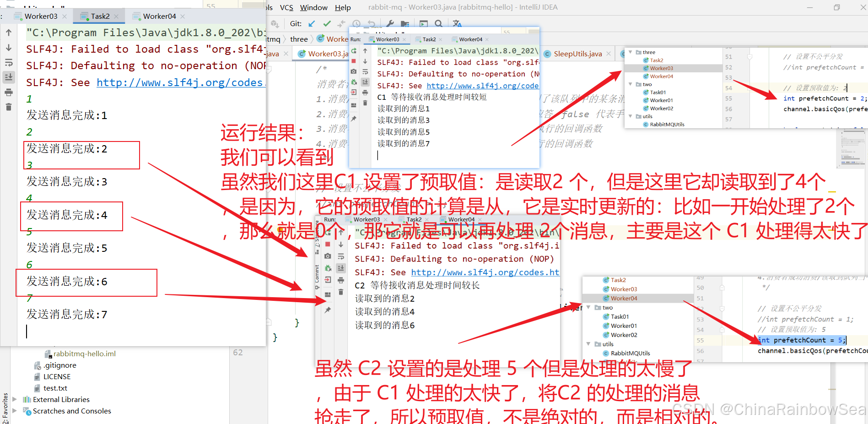Toggle scroll-to-end in large Task2 console
Screen dimensions: 868x424
click(9, 77)
